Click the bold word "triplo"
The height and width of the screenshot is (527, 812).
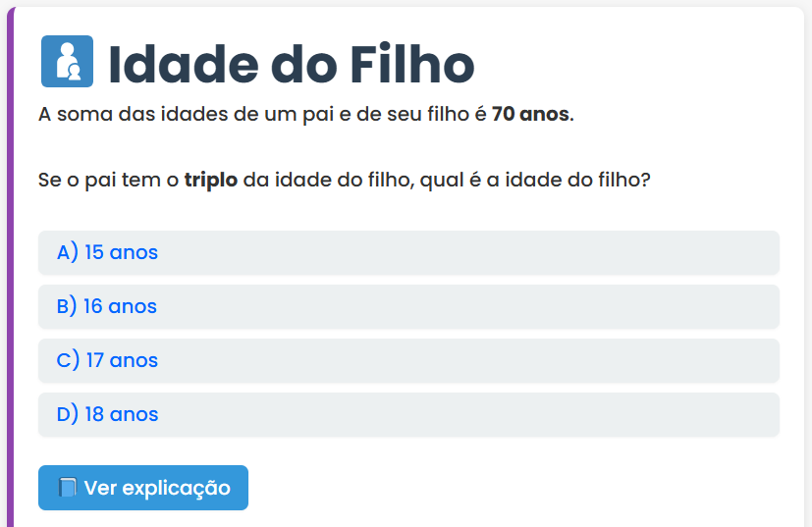[x=211, y=181]
